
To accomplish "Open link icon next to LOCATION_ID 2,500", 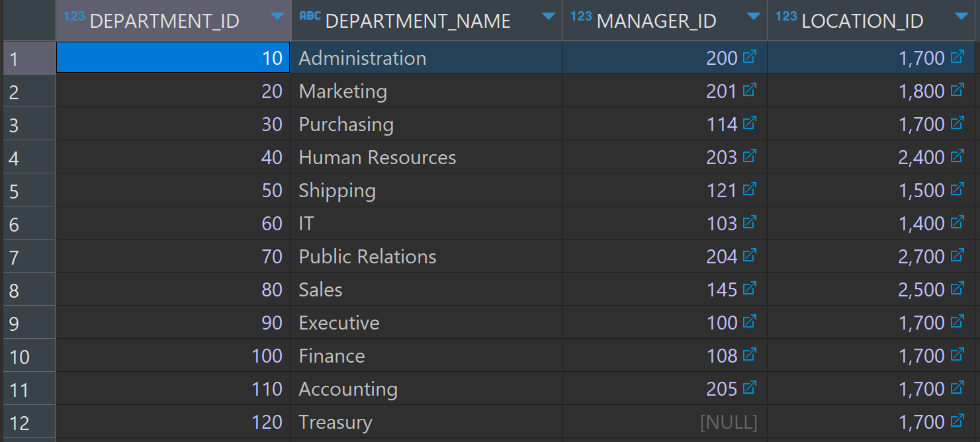I will (x=957, y=288).
